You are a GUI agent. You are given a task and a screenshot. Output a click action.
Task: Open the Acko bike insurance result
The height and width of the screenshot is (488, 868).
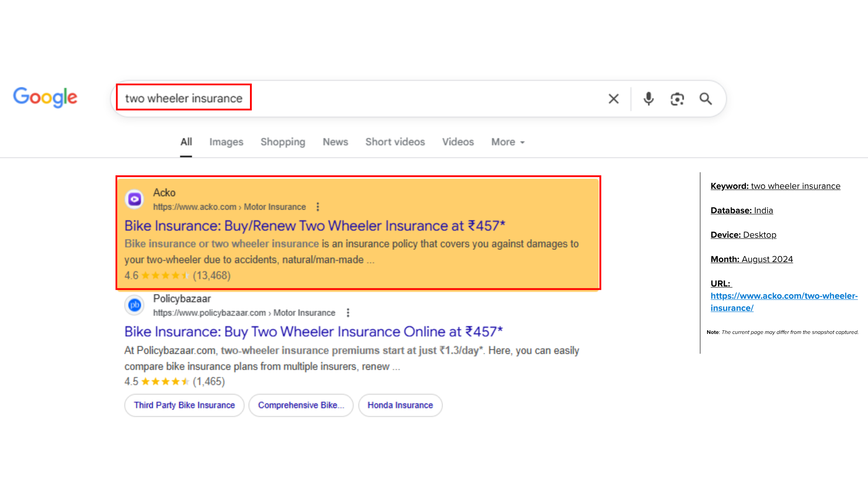pyautogui.click(x=315, y=225)
